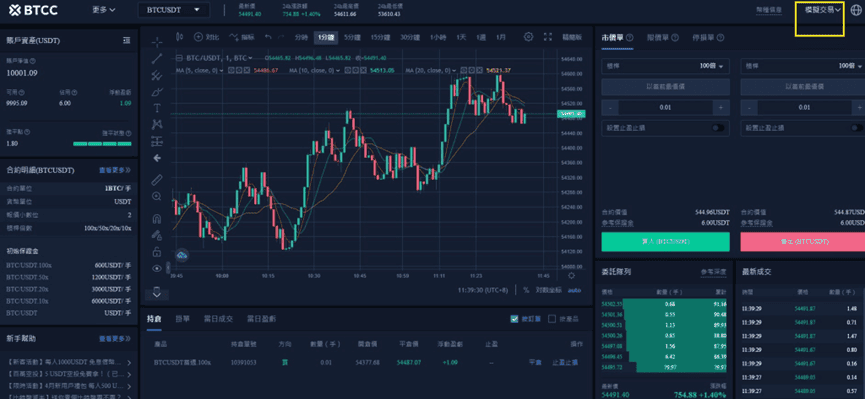Expand the MA (10, close, 0) indicator dropdown
This screenshot has width=865, height=399.
[337, 71]
